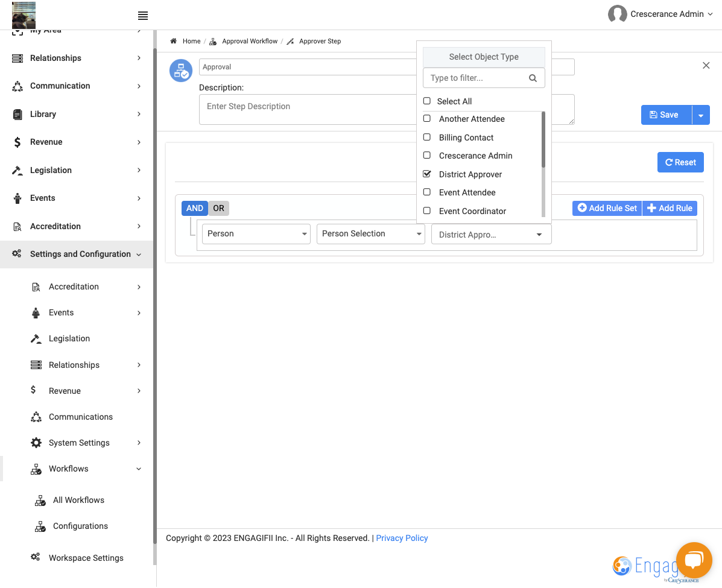Click Add Rule Set button
This screenshot has height=588, width=722.
pos(607,208)
